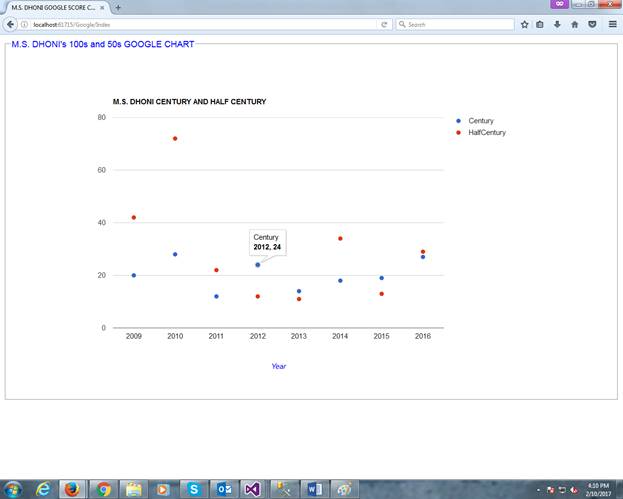Select the 2013 HalfCentury red point
Screen dimensions: 623x499
click(x=299, y=299)
